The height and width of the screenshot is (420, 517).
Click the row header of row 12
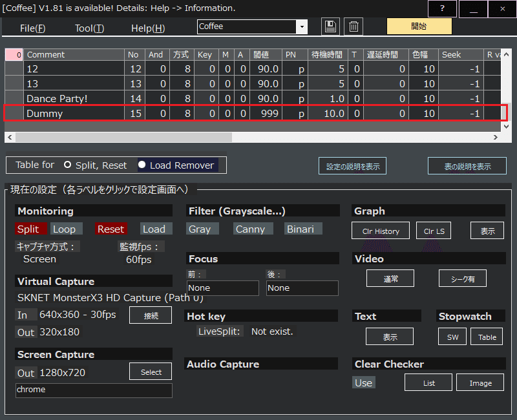pyautogui.click(x=14, y=69)
